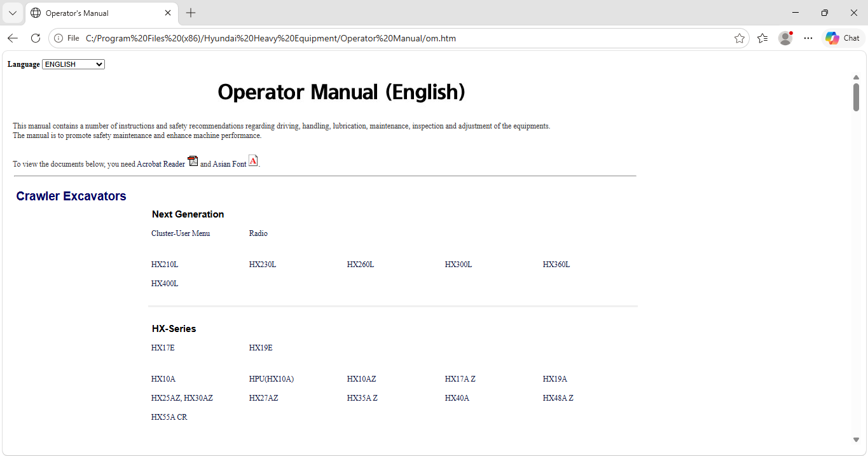
Task: Open the Asian Font Adobe icon
Action: [253, 161]
